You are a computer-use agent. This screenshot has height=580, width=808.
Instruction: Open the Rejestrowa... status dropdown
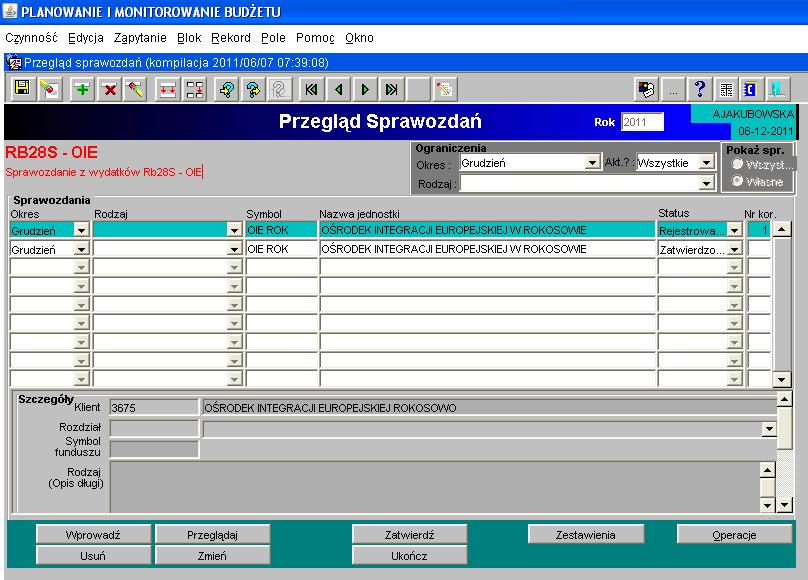pos(734,230)
